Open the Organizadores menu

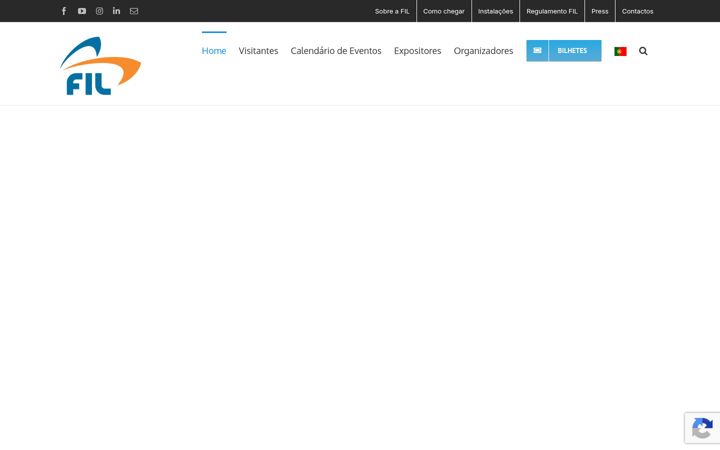[x=484, y=51]
